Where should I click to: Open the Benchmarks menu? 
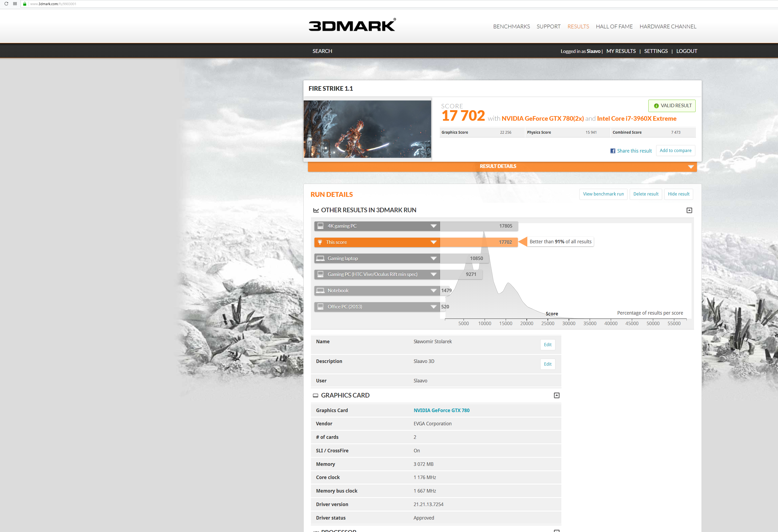click(x=511, y=26)
